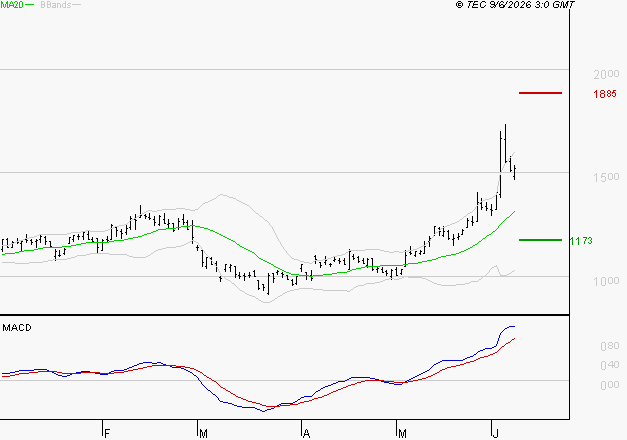Click the green support level line

(540, 240)
